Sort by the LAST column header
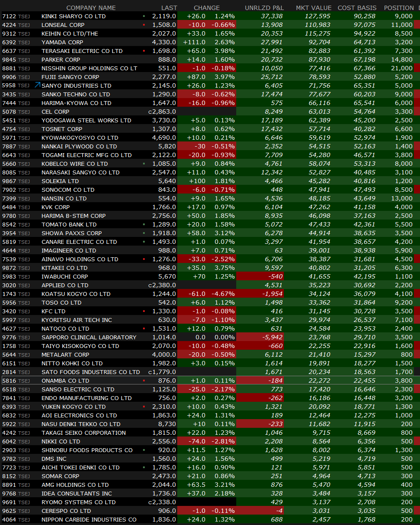Image resolution: width=420 pixels, height=525 pixels. (169, 8)
